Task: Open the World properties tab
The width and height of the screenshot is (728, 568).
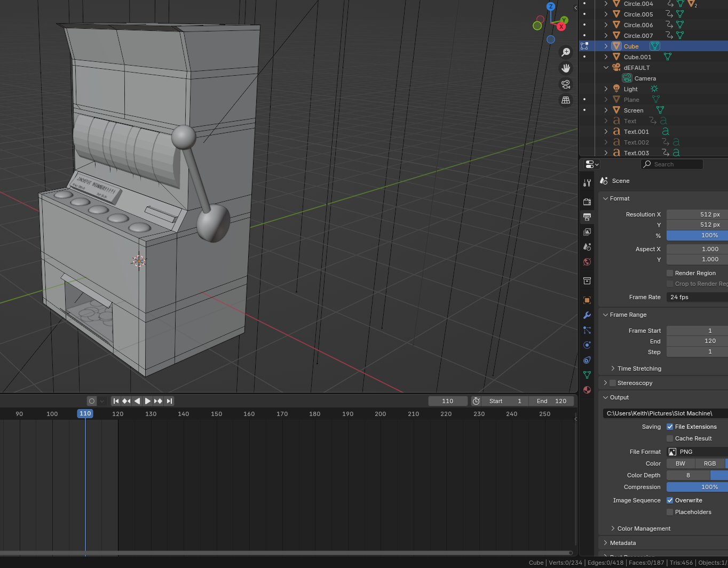Action: click(x=587, y=262)
